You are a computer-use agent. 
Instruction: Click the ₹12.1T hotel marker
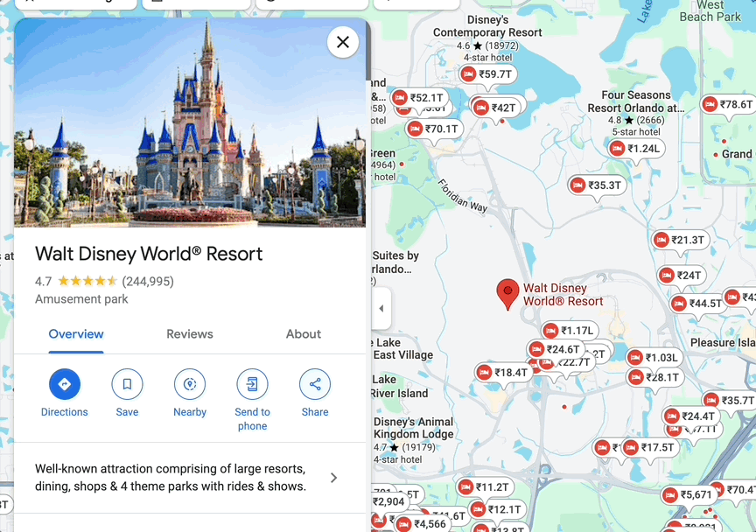click(498, 509)
